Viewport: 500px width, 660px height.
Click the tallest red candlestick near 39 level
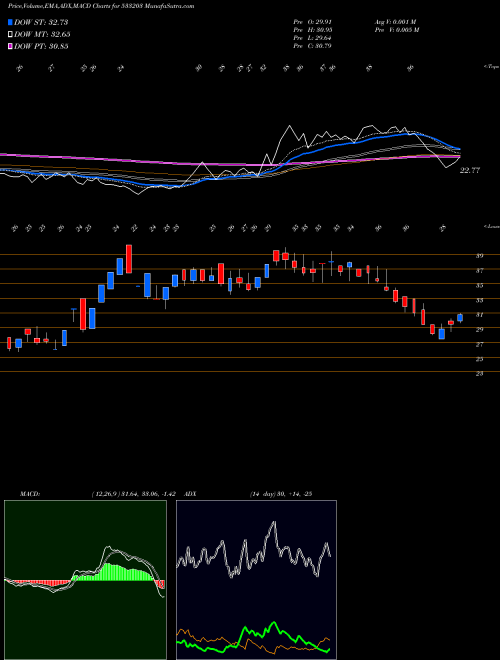[129, 259]
